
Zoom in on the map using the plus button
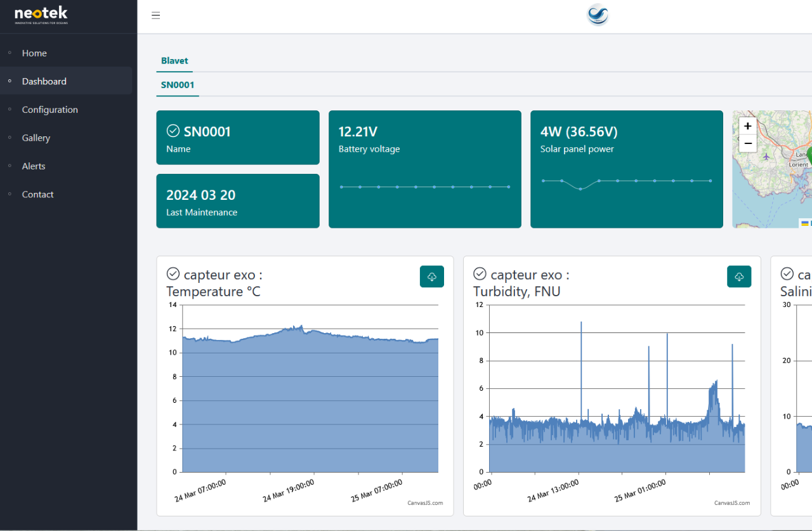747,126
